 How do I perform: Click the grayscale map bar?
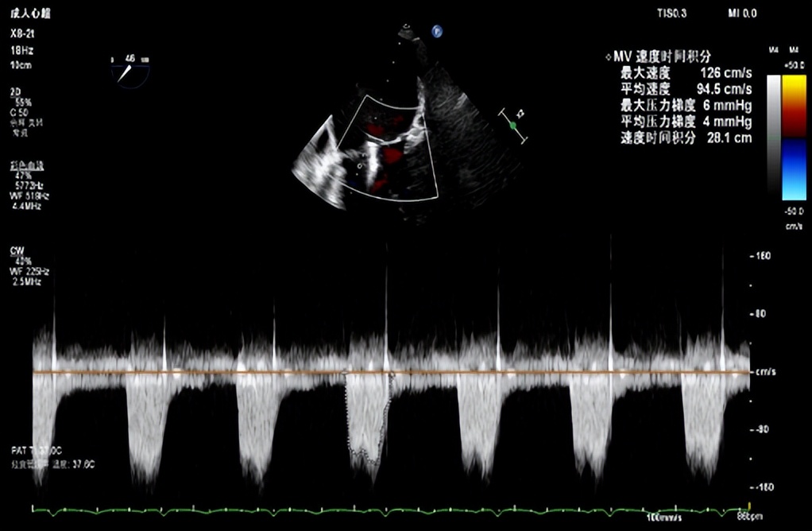point(774,138)
